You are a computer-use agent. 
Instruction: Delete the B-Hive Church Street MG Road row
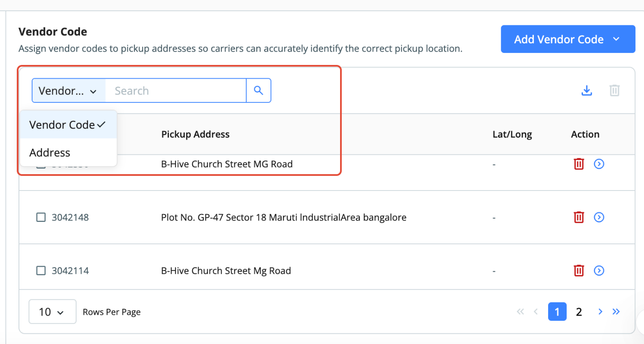579,164
